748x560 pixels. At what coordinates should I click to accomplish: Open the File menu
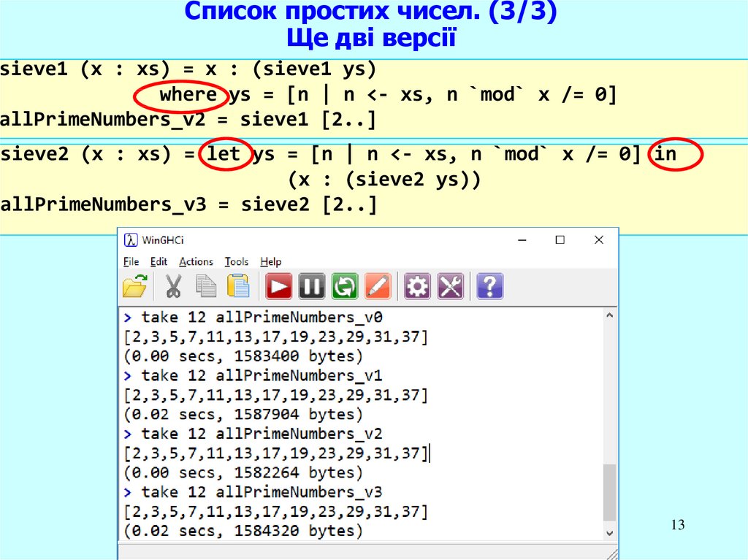pyautogui.click(x=131, y=261)
